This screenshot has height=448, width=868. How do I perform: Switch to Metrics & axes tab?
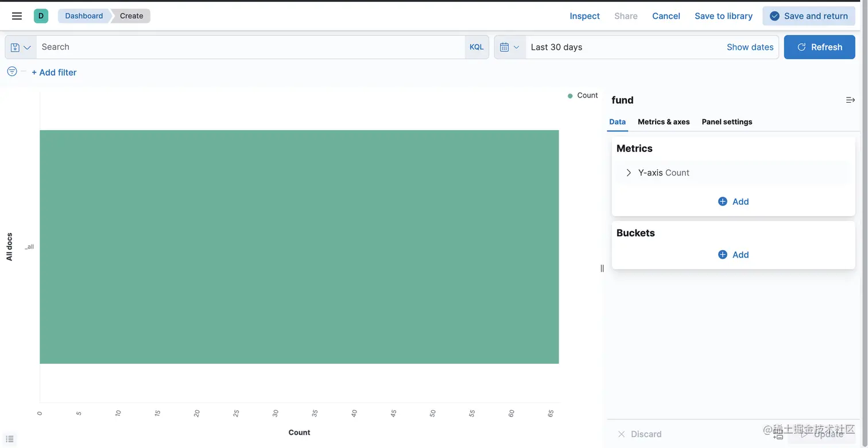[664, 122]
